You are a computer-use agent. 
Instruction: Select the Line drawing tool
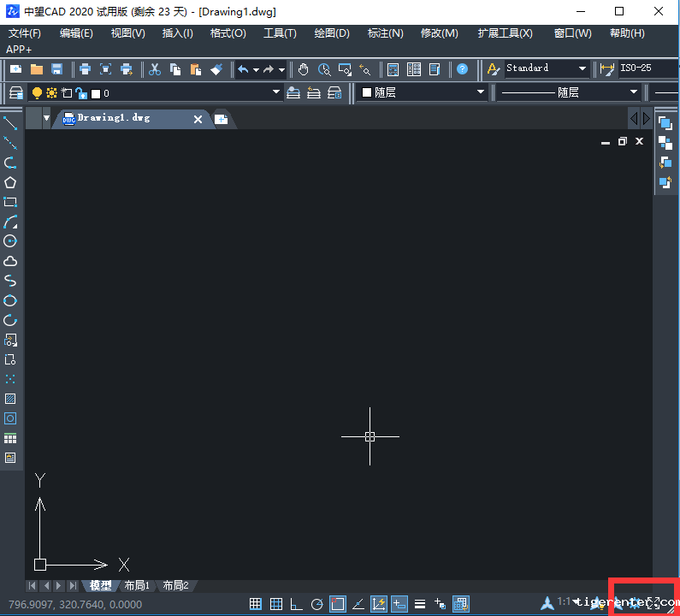tap(10, 123)
